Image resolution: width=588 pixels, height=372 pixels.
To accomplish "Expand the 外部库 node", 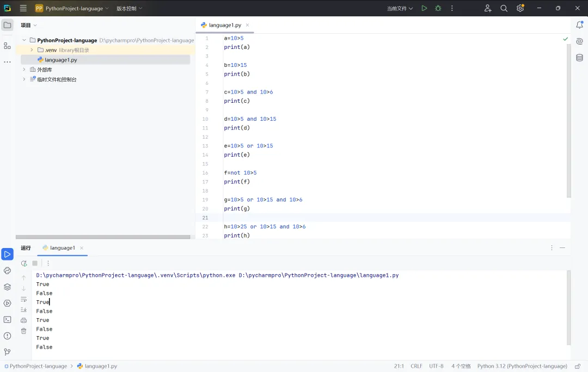I will pos(24,69).
